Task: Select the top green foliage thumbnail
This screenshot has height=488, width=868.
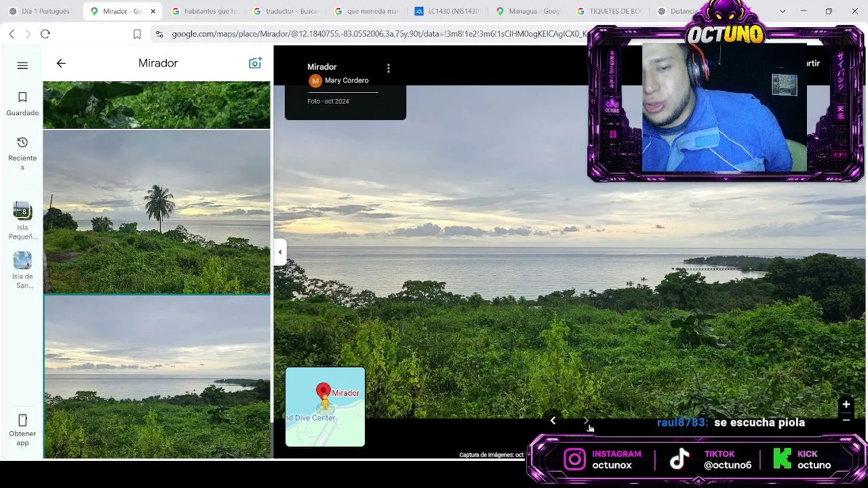Action: (x=157, y=105)
